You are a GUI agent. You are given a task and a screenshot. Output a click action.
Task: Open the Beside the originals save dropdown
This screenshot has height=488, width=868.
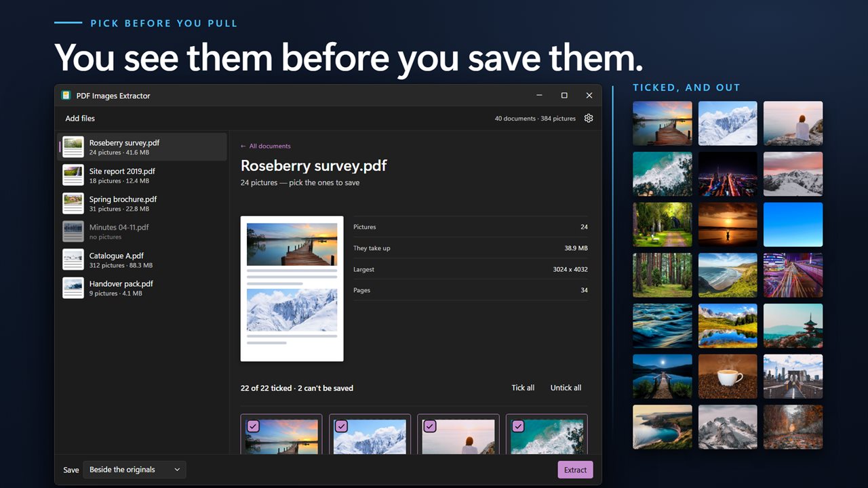134,470
